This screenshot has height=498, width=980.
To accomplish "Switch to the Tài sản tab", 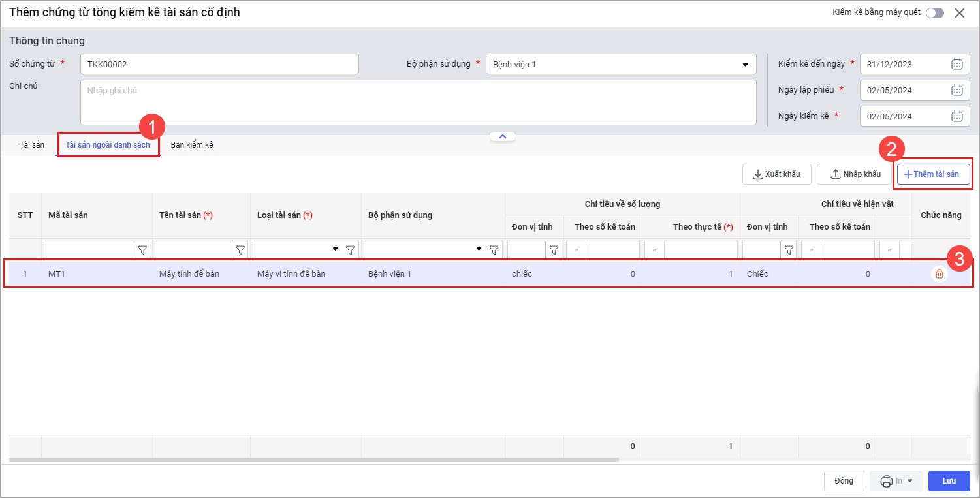I will coord(32,145).
